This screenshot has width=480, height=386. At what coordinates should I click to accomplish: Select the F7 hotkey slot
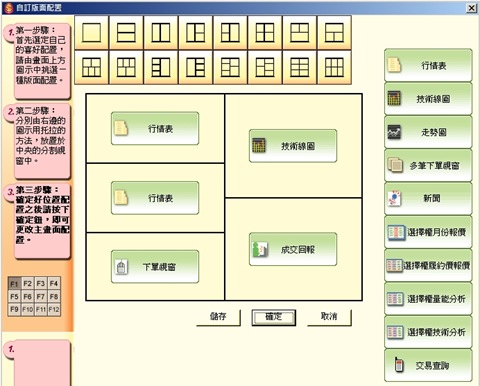(41, 296)
